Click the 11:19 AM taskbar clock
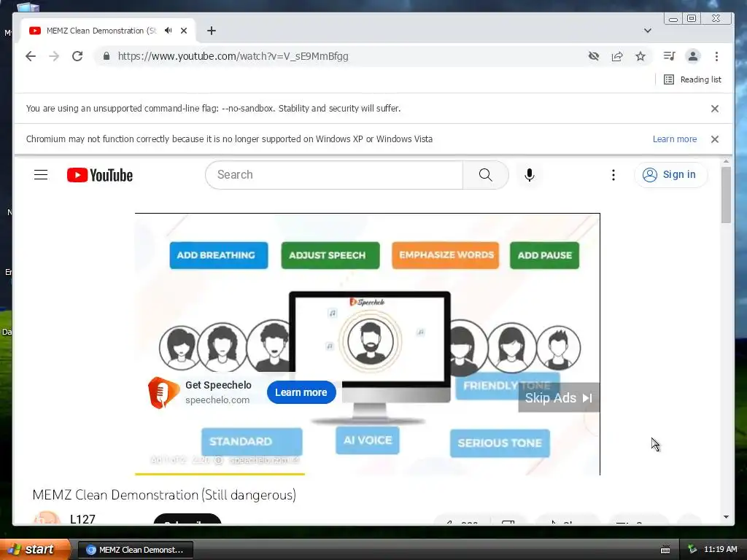 coord(720,549)
